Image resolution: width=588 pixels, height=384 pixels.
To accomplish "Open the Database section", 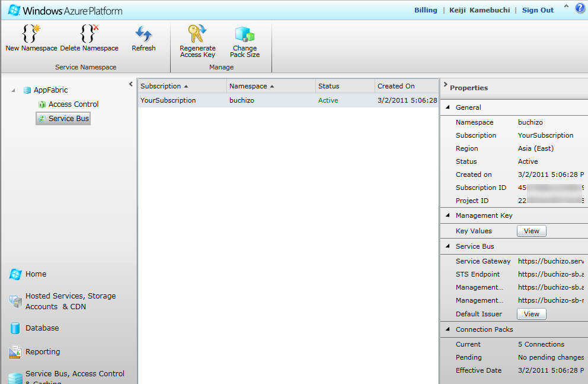I will pyautogui.click(x=41, y=328).
